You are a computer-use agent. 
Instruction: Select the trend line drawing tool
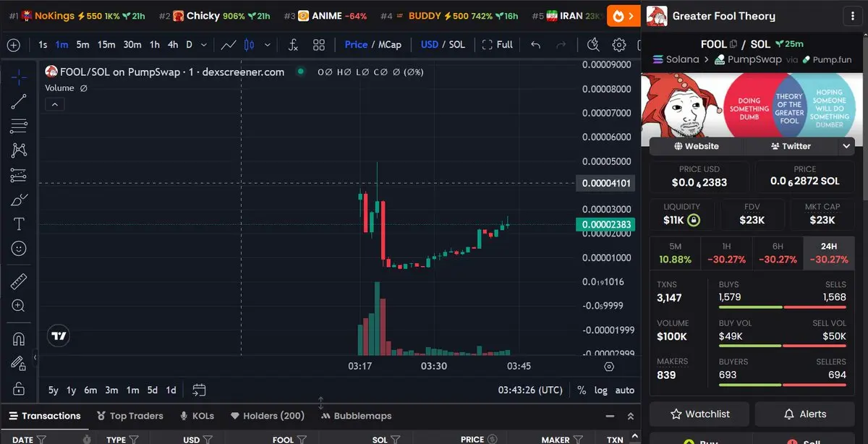19,101
